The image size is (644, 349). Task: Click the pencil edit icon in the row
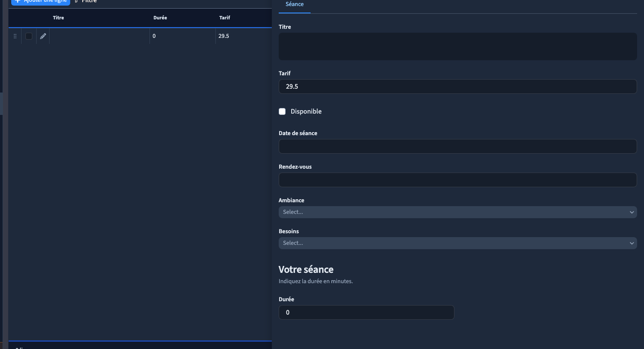pyautogui.click(x=43, y=36)
